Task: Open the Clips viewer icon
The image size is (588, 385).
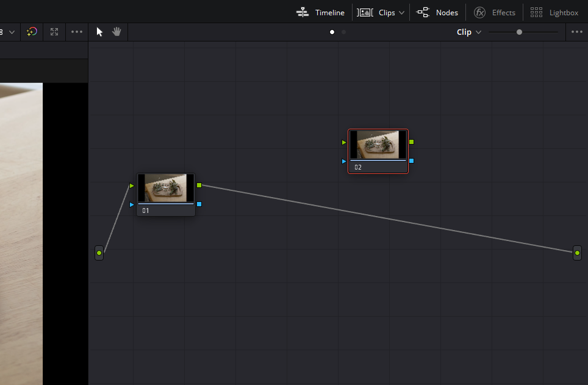Action: point(365,12)
